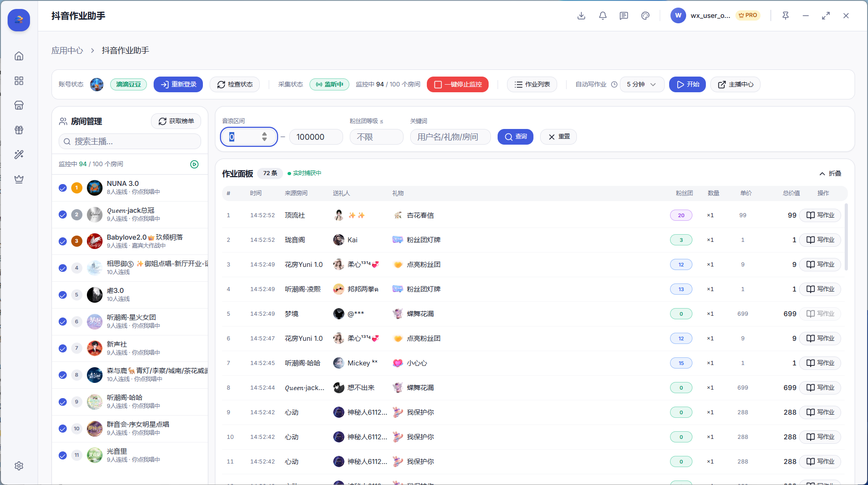Open the 5分钟 interval dropdown
Image resolution: width=868 pixels, height=485 pixels.
[x=642, y=84]
